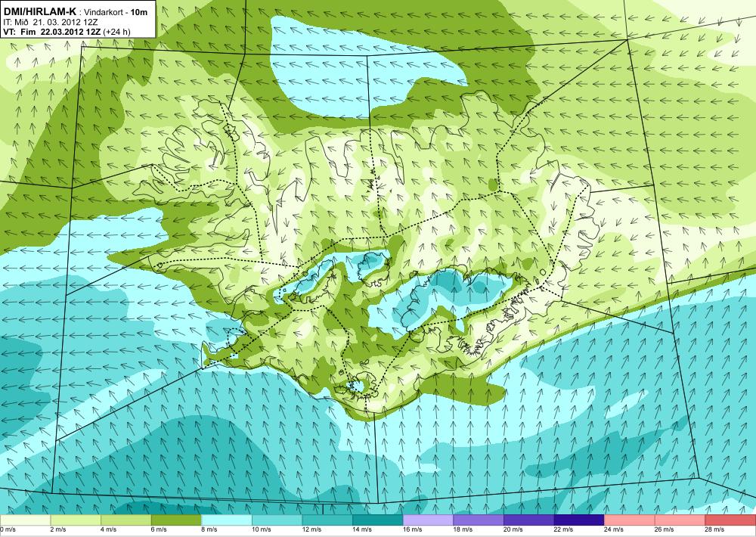The width and height of the screenshot is (756, 537).
Task: Click the olive green 6 m/s legend swatch
Action: pos(176,520)
